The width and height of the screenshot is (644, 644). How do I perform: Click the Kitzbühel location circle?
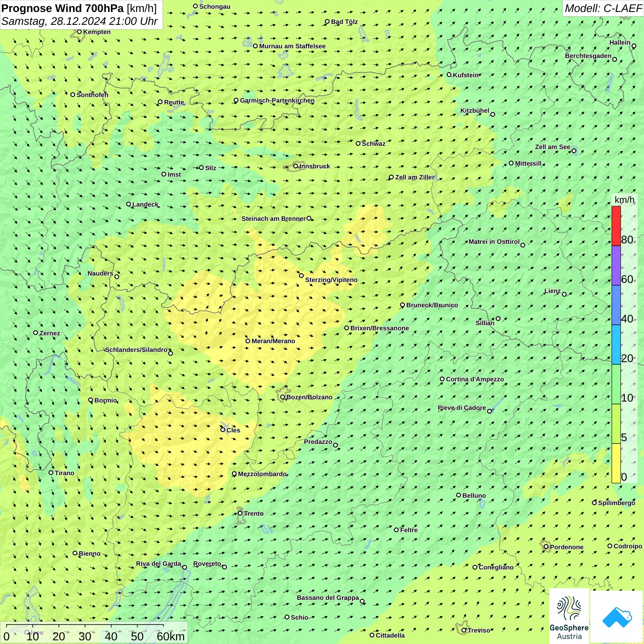click(x=493, y=114)
